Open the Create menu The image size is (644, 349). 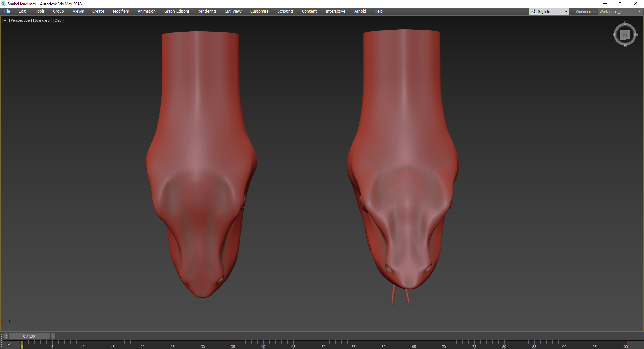pos(98,11)
